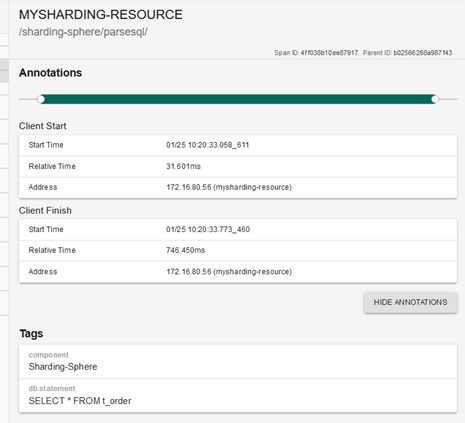The width and height of the screenshot is (465, 423).
Task: Select Client Start's Relative Time 31.601ms row
Action: coord(238,166)
